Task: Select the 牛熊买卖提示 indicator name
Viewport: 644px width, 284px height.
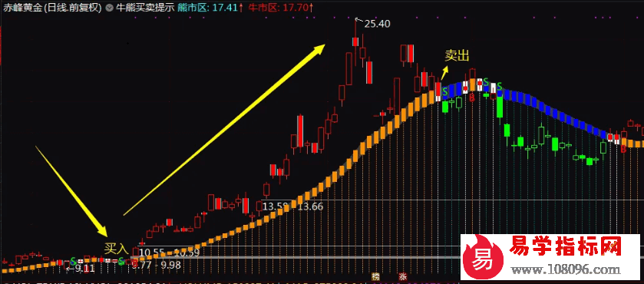Action: tap(145, 8)
